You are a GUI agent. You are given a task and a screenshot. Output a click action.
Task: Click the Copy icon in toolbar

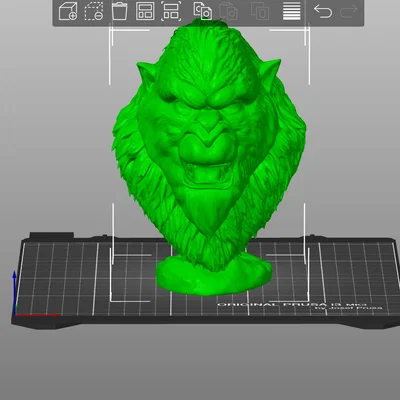coord(203,11)
